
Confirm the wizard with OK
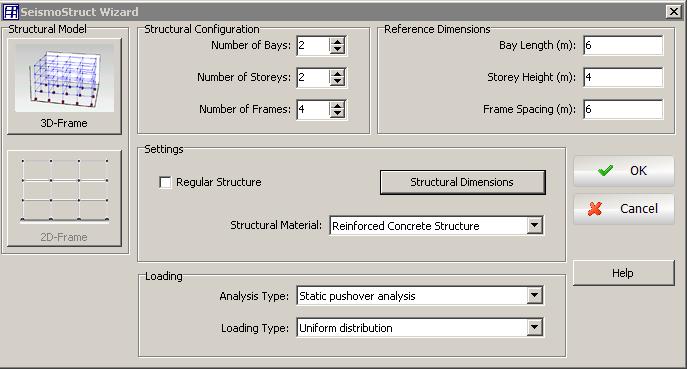coord(624,171)
